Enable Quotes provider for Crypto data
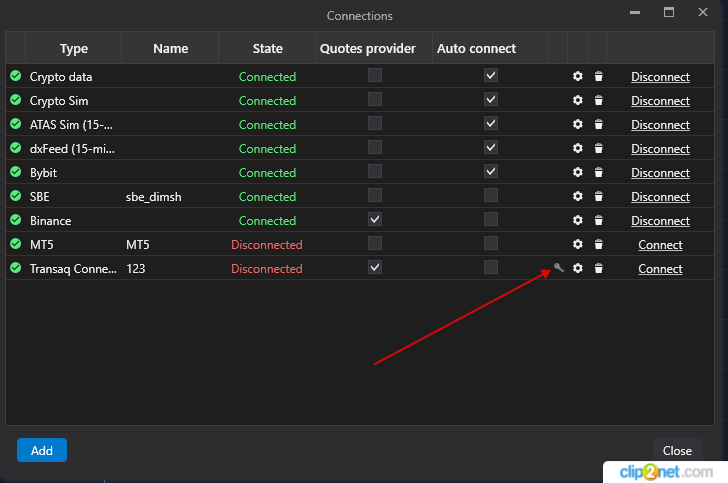The height and width of the screenshot is (483, 728). pos(375,75)
